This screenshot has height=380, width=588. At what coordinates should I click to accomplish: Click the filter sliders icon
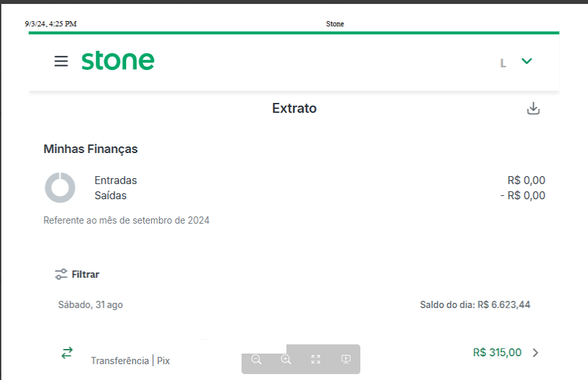coord(61,274)
